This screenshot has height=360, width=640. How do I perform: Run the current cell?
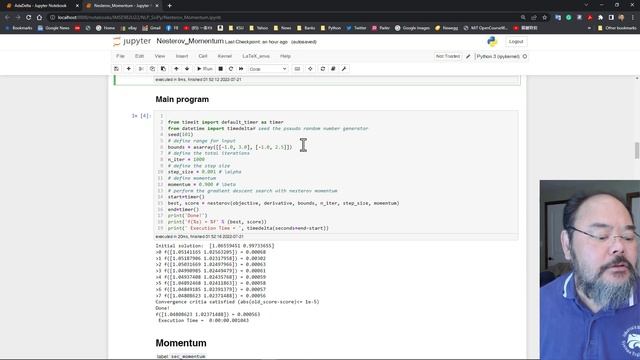pyautogui.click(x=205, y=69)
